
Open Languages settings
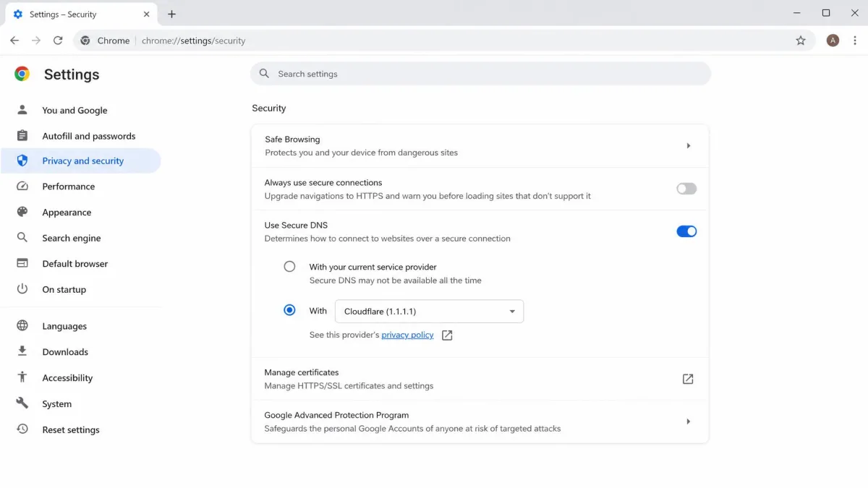[64, 326]
